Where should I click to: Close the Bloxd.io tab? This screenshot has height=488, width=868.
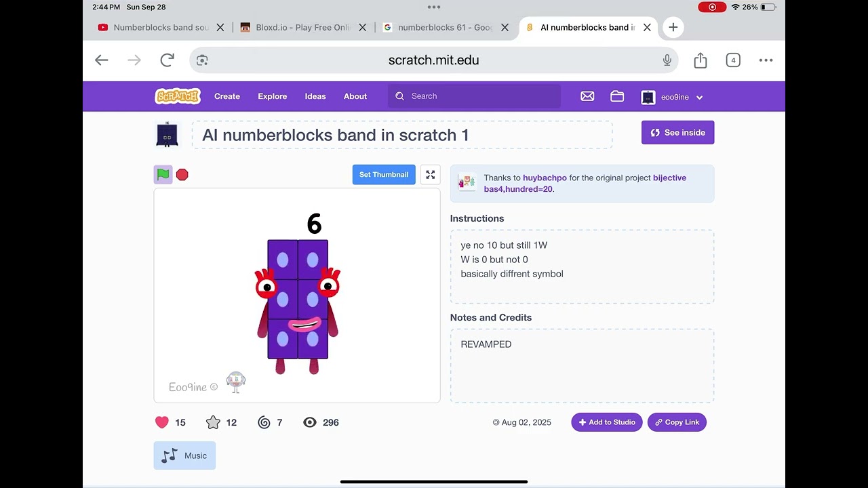(x=362, y=28)
